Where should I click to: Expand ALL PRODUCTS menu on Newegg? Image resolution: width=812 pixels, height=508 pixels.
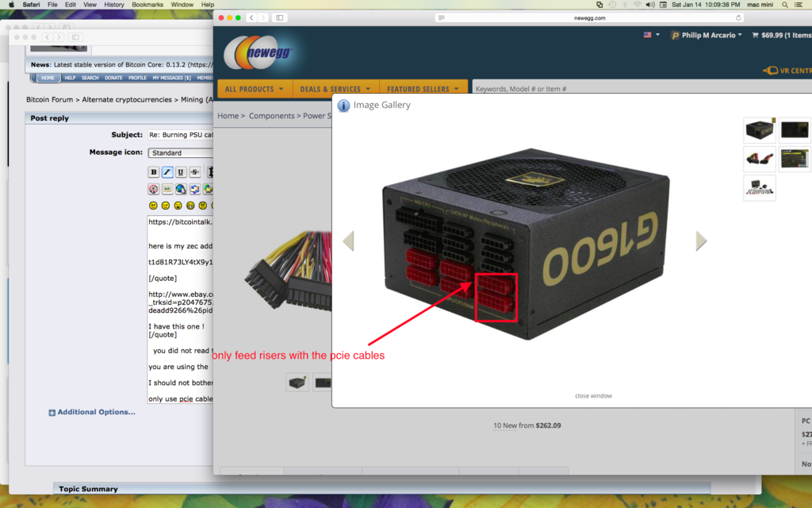255,89
